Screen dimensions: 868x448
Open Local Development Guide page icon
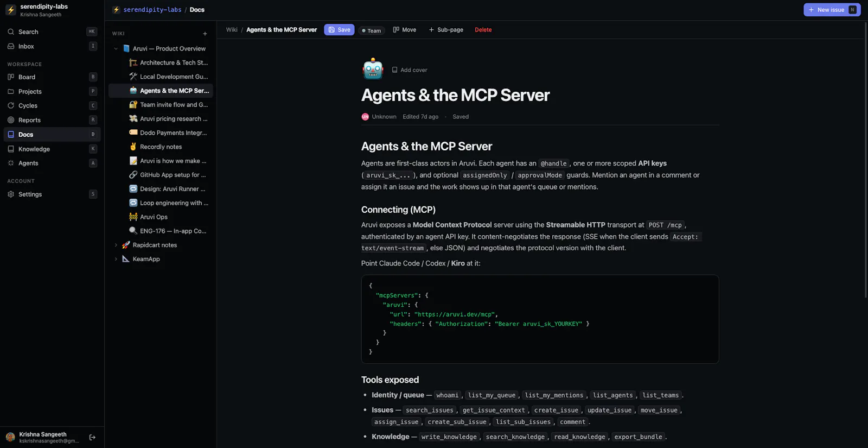coord(133,77)
